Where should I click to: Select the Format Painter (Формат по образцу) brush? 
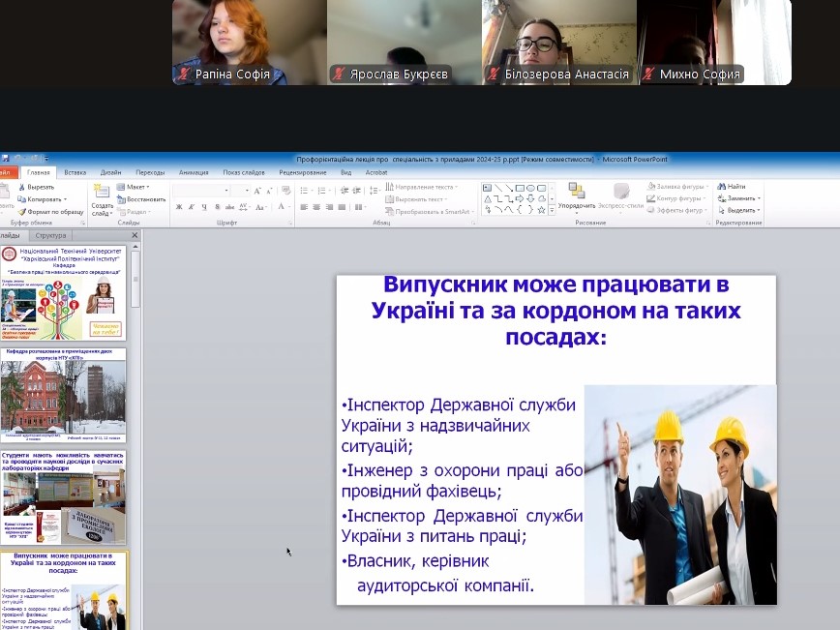(21, 211)
